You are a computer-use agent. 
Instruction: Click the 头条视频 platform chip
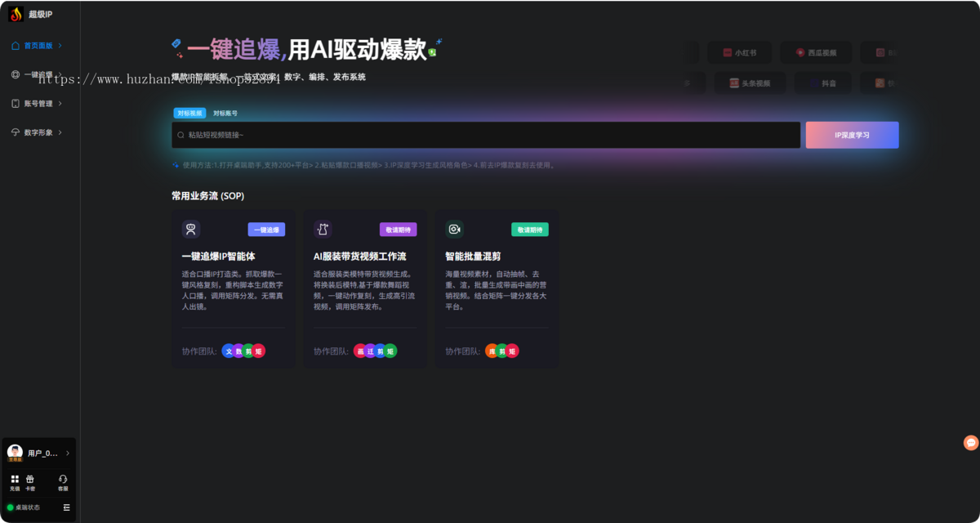tap(750, 83)
